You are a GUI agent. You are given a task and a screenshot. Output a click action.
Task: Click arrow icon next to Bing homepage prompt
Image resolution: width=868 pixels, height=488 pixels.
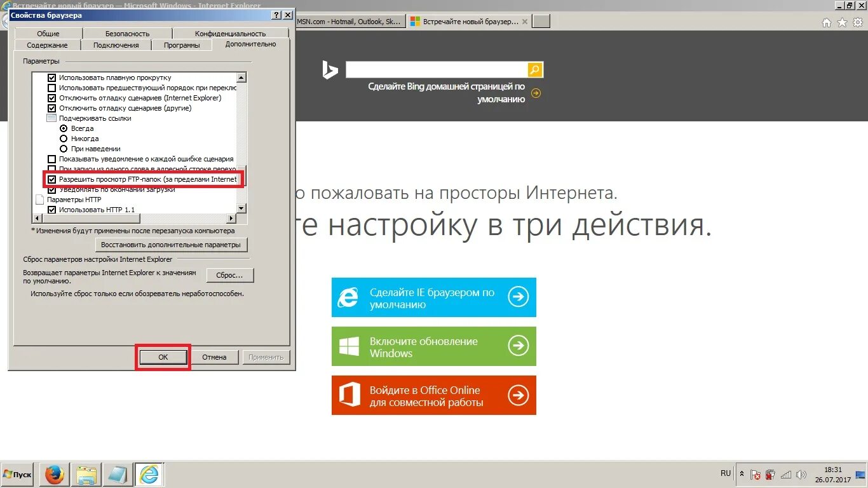536,93
